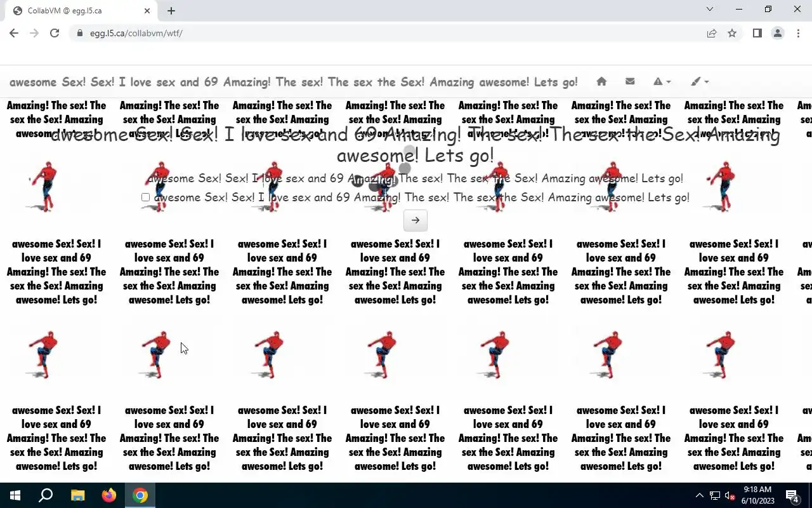Image resolution: width=812 pixels, height=508 pixels.
Task: Open the network status tray icon
Action: point(715,495)
